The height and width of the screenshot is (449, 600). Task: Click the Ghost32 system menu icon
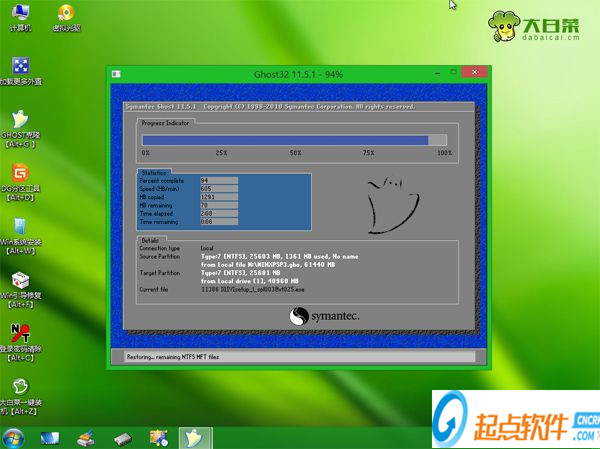click(117, 74)
